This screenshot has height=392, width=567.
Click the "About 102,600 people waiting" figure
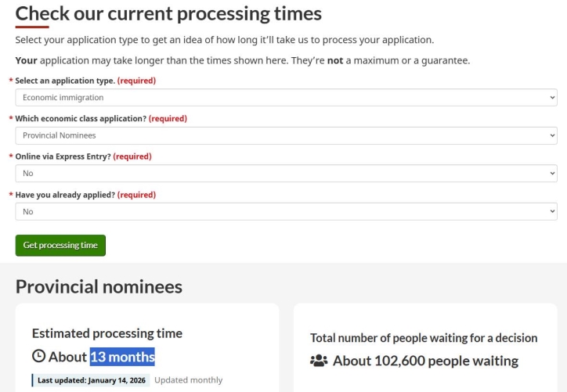coord(425,361)
